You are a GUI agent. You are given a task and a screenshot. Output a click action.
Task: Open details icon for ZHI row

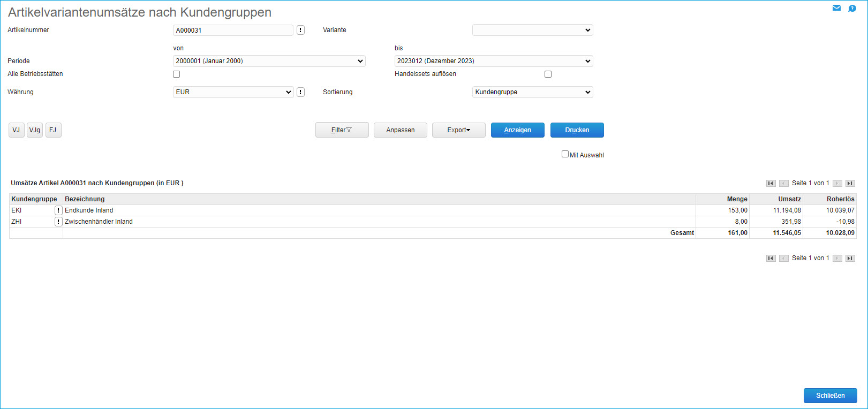pos(58,222)
